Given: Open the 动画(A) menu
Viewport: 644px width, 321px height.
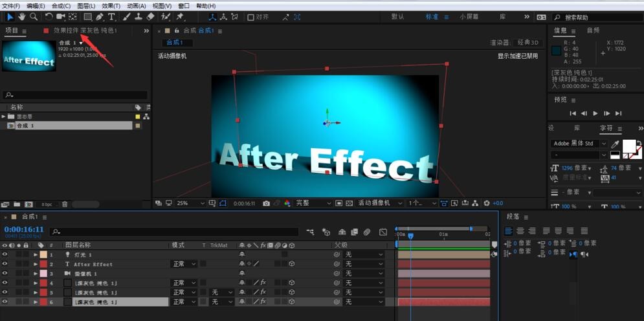Looking at the screenshot, I should pyautogui.click(x=137, y=6).
